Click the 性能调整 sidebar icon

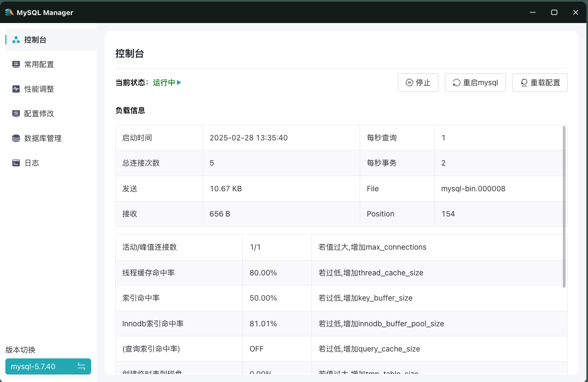tap(16, 89)
